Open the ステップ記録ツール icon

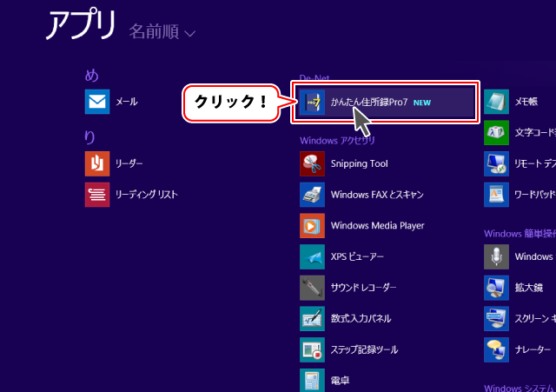coord(312,349)
